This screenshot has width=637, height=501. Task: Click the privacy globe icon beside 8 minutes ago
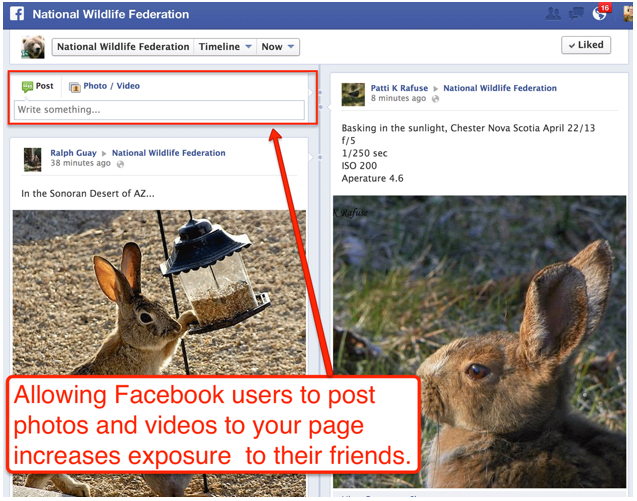click(x=436, y=99)
